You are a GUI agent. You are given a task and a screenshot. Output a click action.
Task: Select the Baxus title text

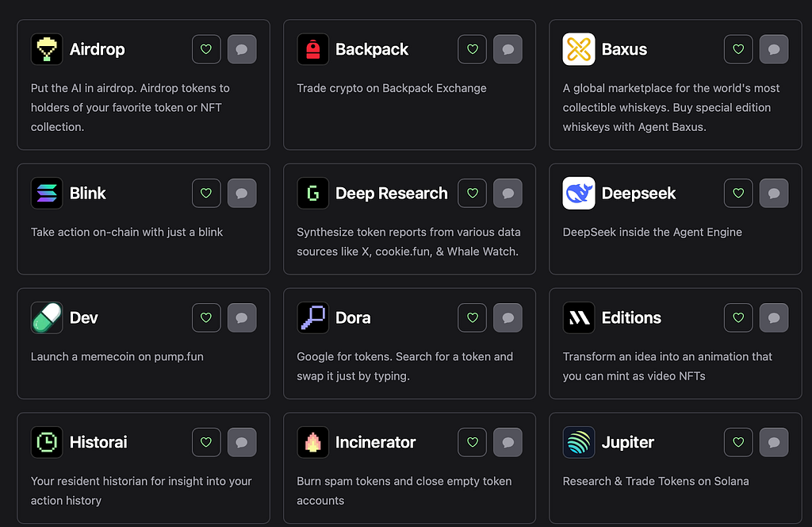tap(625, 49)
